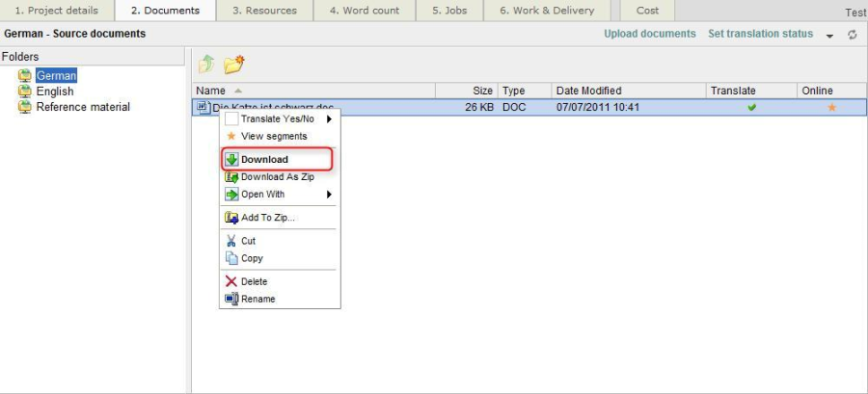Tick the Translate Yes/No checkbox in menu

click(231, 118)
